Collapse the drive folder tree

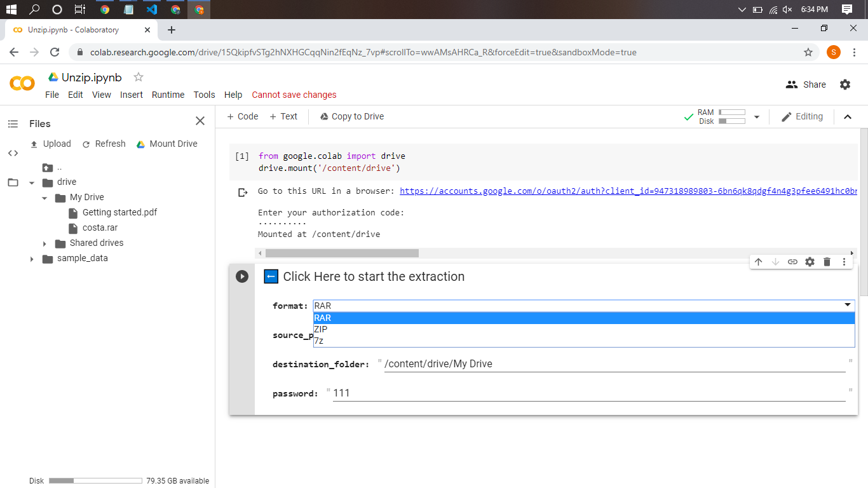(32, 182)
